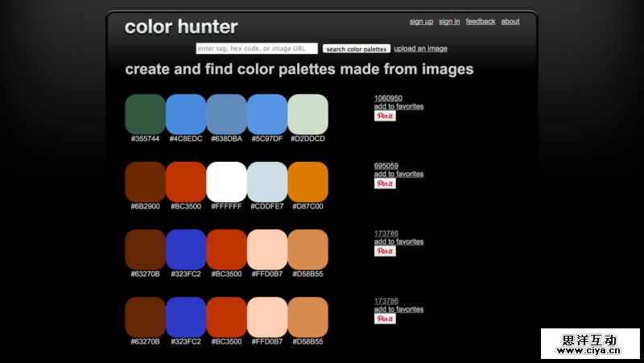644x363 pixels.
Task: Click the color hunter logo
Action: pos(181,27)
